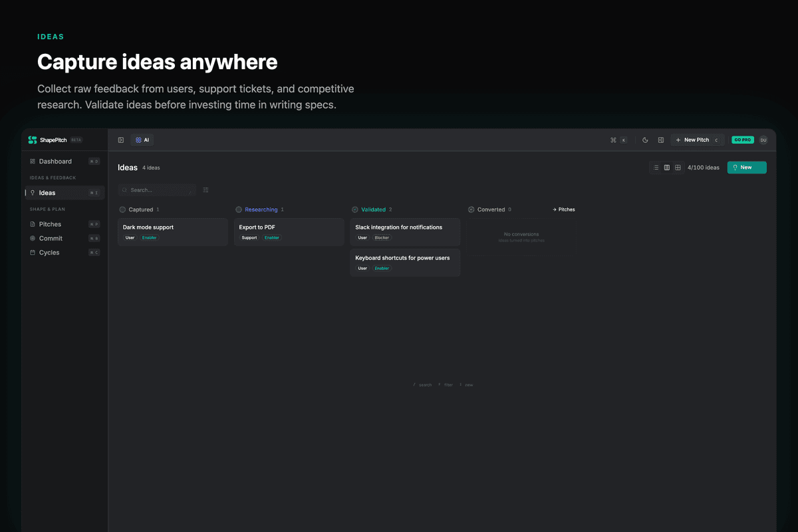The width and height of the screenshot is (798, 532).
Task: Go to Commit in the sidebar
Action: [x=51, y=239]
